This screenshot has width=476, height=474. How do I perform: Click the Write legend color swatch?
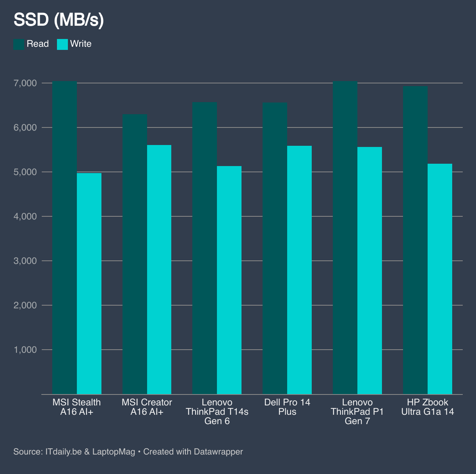click(x=62, y=44)
